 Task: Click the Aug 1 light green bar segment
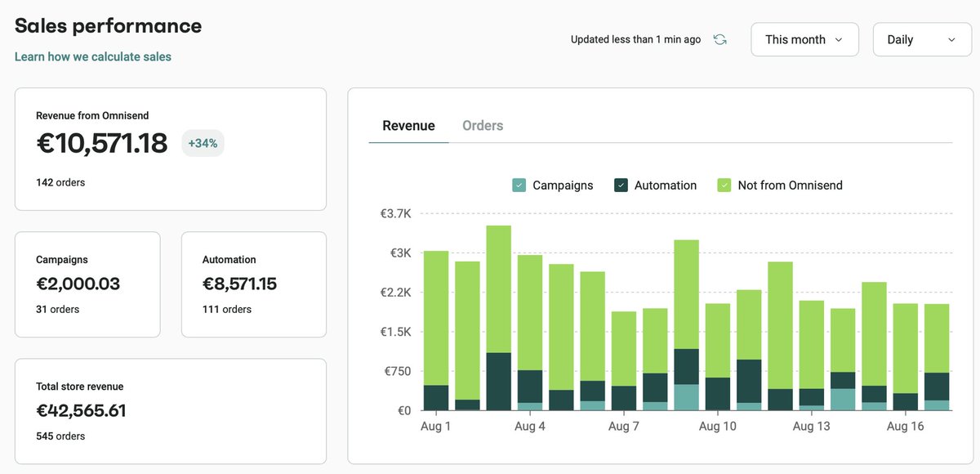[x=436, y=318]
